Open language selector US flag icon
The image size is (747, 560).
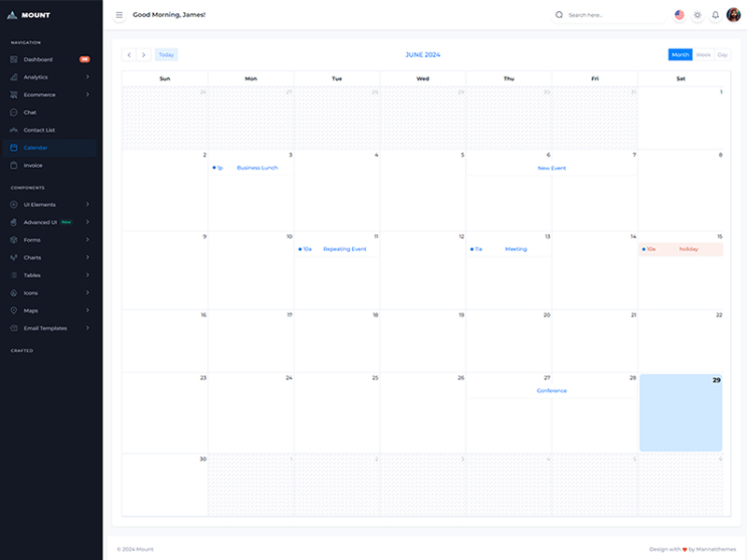click(x=680, y=15)
